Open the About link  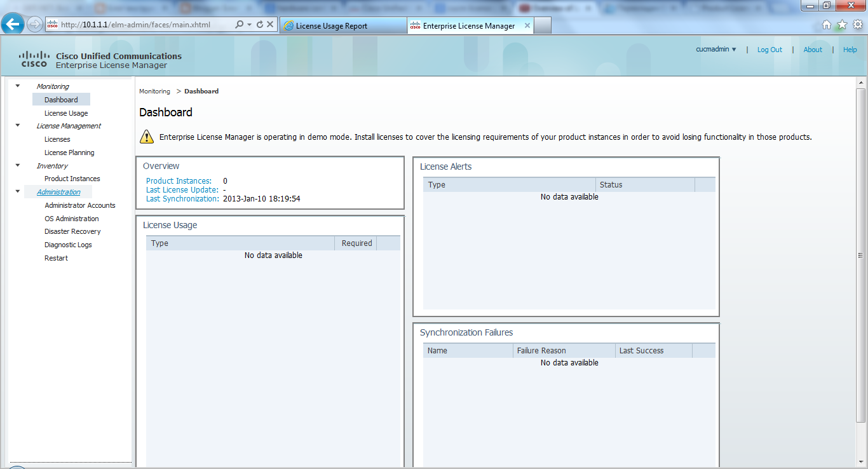813,50
